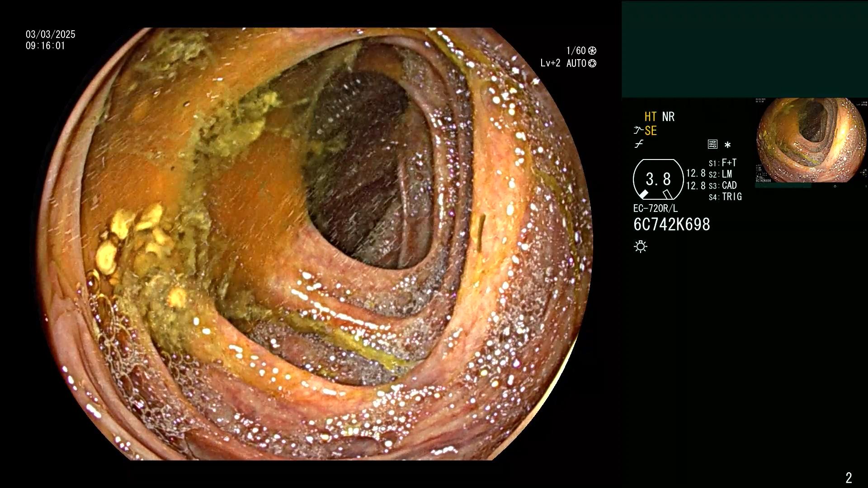
Task: Click the S1: F+T switch assignment
Action: [x=723, y=163]
